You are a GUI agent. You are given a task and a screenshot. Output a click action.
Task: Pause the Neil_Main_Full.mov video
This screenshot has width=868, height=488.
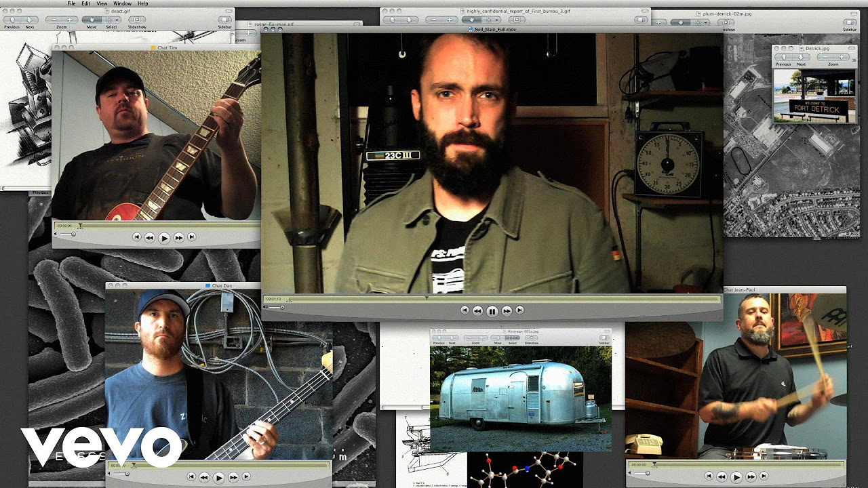(x=492, y=311)
